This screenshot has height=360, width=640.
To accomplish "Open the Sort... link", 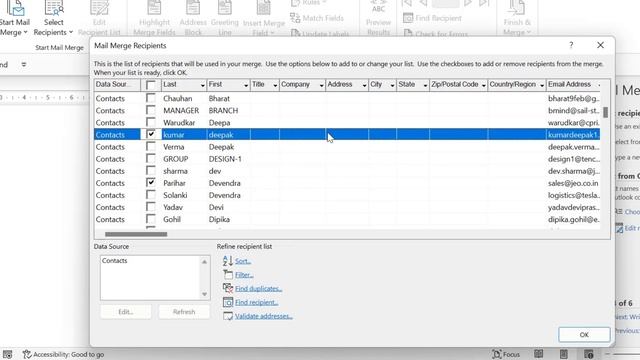I will tap(243, 261).
